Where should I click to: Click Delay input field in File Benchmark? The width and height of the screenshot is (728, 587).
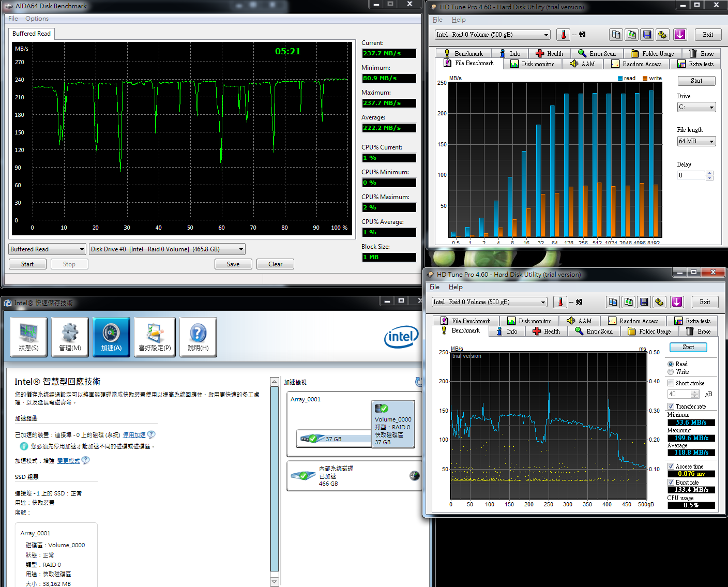691,175
